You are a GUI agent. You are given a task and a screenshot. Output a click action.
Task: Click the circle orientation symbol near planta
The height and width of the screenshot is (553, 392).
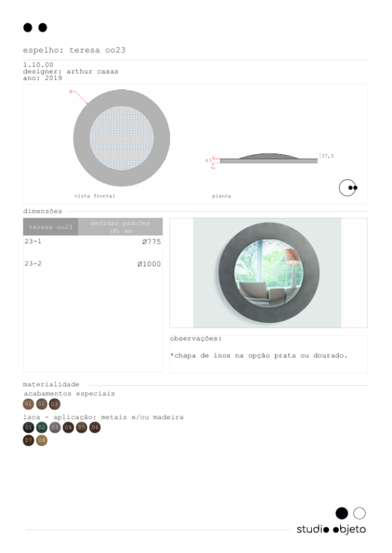tap(348, 187)
